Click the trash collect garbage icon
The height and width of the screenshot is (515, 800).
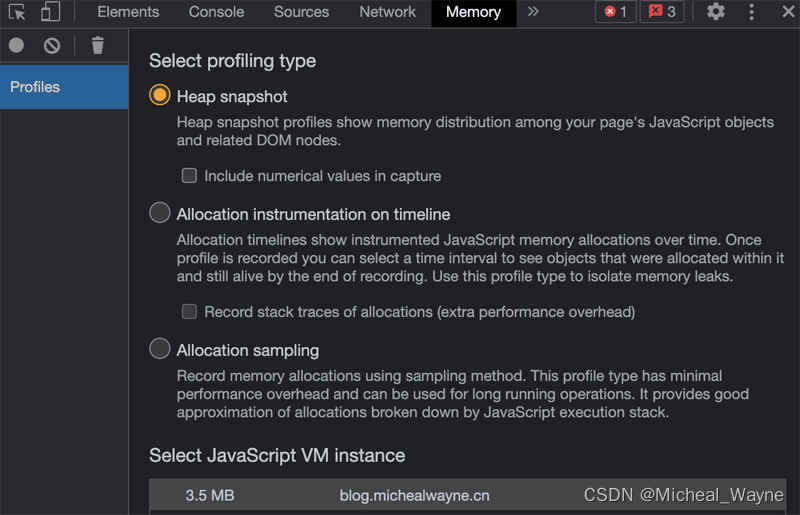97,45
